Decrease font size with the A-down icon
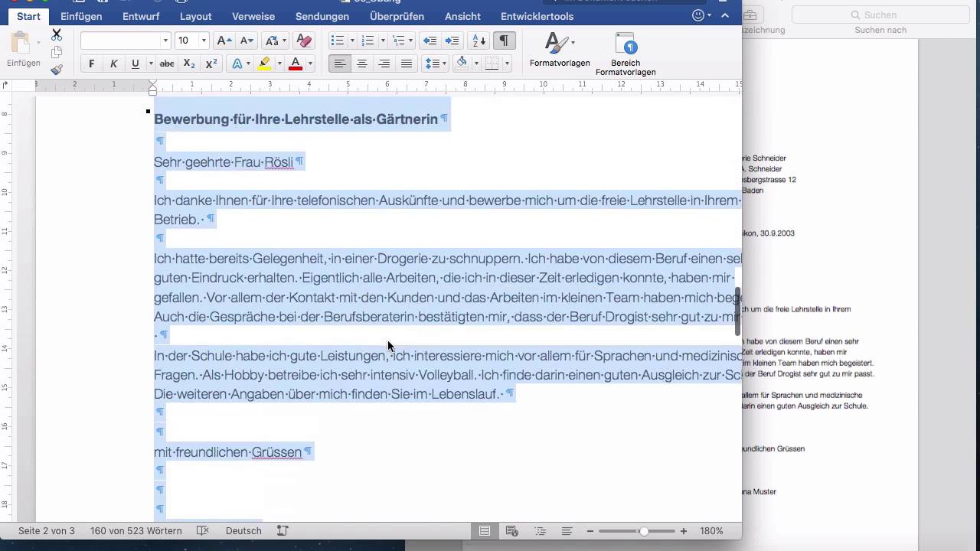Viewport: 980px width, 551px height. pyautogui.click(x=247, y=41)
